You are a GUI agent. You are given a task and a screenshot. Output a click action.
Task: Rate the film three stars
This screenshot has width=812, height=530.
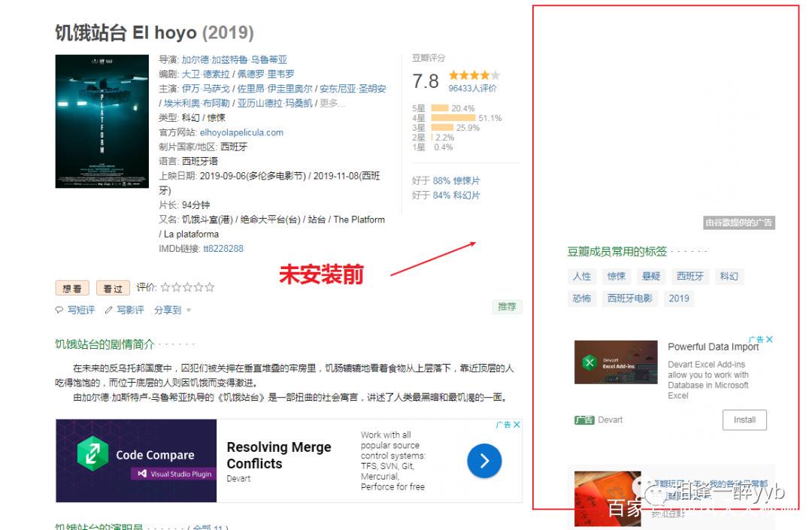click(187, 287)
